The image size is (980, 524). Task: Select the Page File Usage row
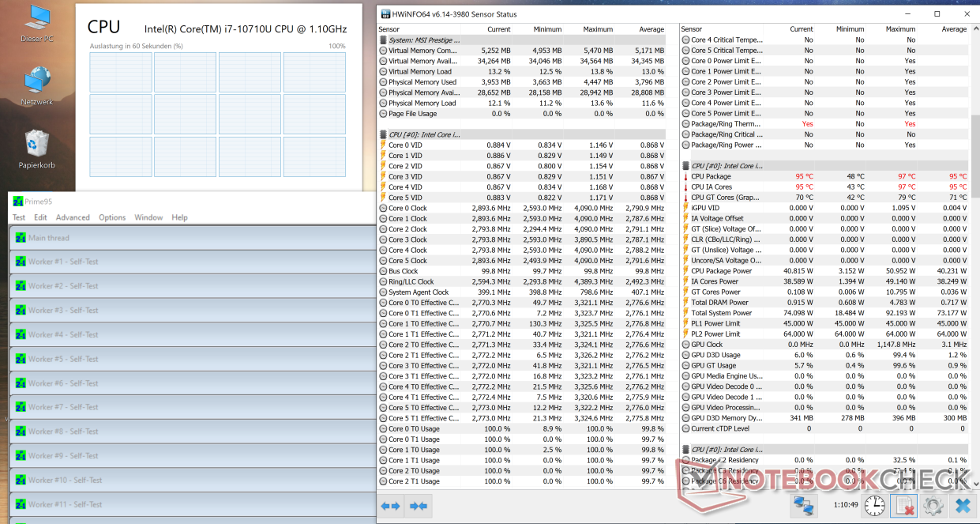tap(523, 114)
